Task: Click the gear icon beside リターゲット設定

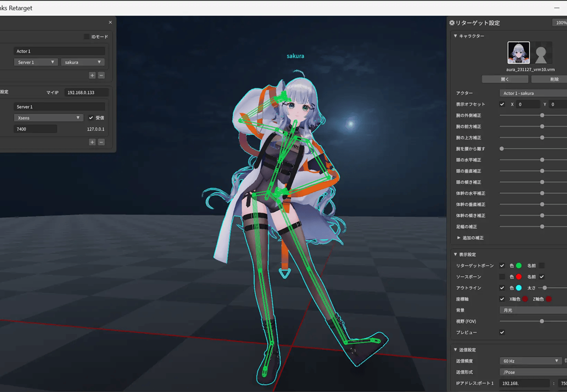Action: click(452, 23)
